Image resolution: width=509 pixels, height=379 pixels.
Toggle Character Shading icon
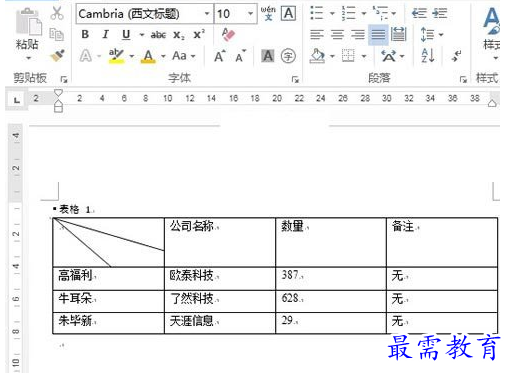point(268,56)
